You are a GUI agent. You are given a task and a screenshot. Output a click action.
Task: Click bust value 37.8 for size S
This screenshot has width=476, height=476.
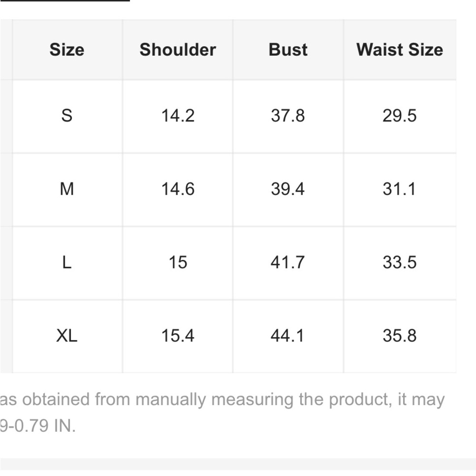(x=288, y=116)
